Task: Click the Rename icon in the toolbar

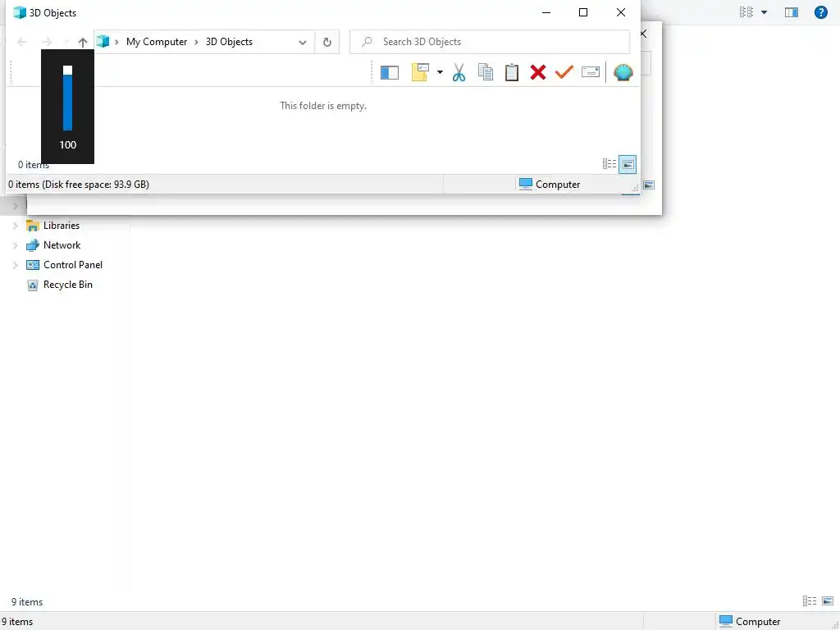Action: pyautogui.click(x=591, y=72)
